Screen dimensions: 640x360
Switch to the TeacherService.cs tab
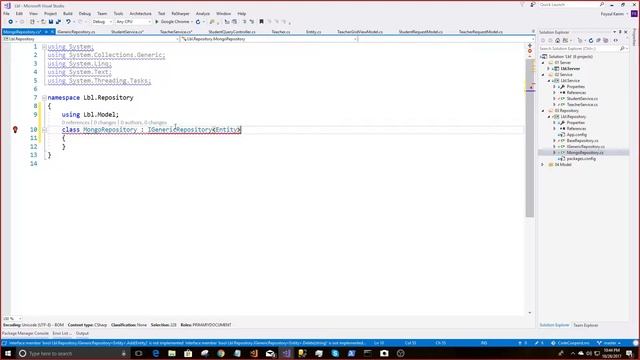(x=176, y=31)
